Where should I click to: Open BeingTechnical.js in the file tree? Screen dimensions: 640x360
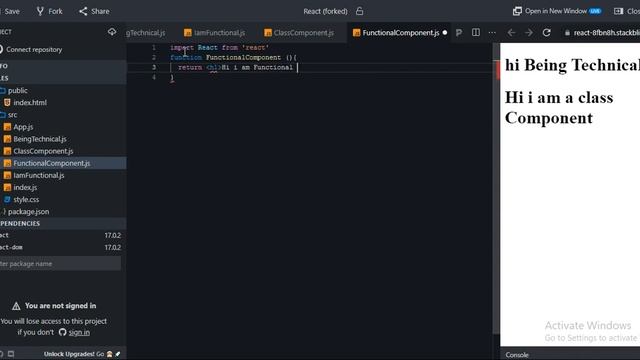pos(40,139)
